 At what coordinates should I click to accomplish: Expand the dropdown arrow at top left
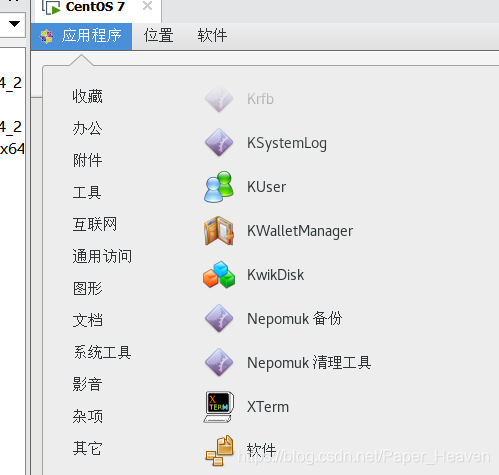14,24
